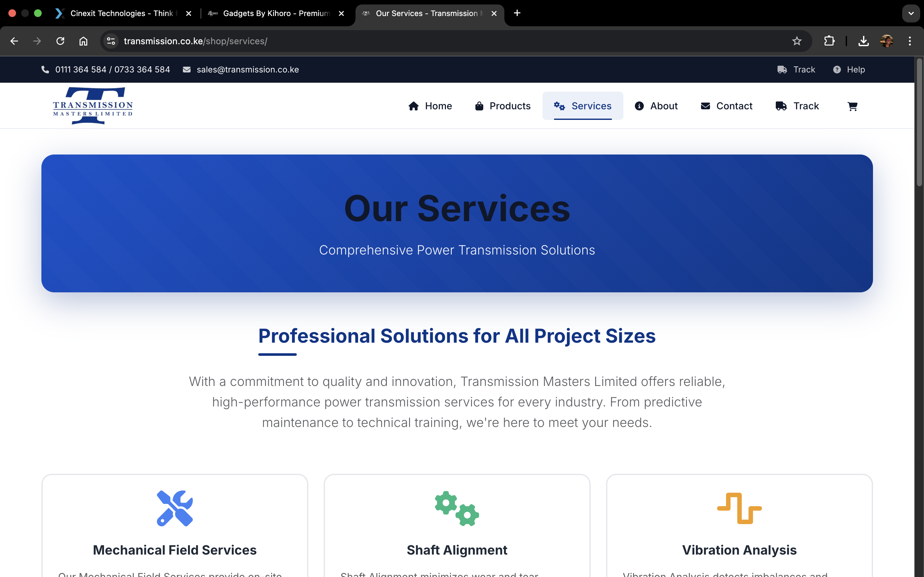
Task: Open the browser extensions puzzle icon
Action: click(830, 41)
